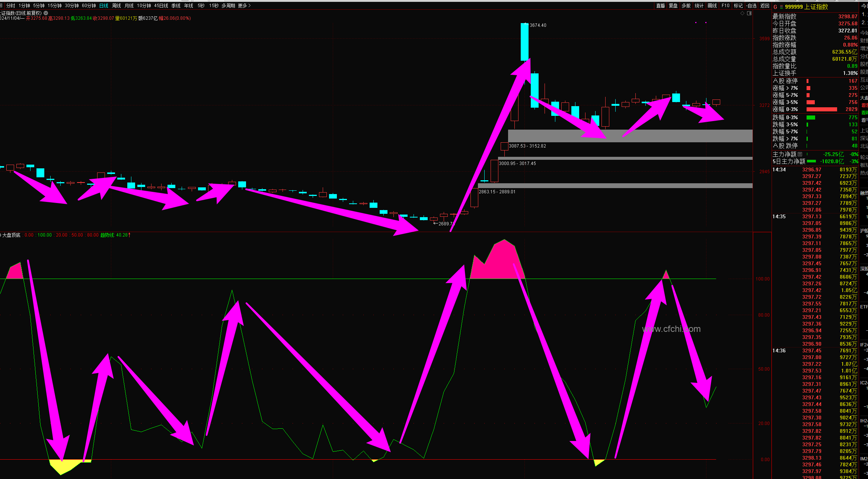Open the F10 company info
The height and width of the screenshot is (479, 868).
pos(725,6)
